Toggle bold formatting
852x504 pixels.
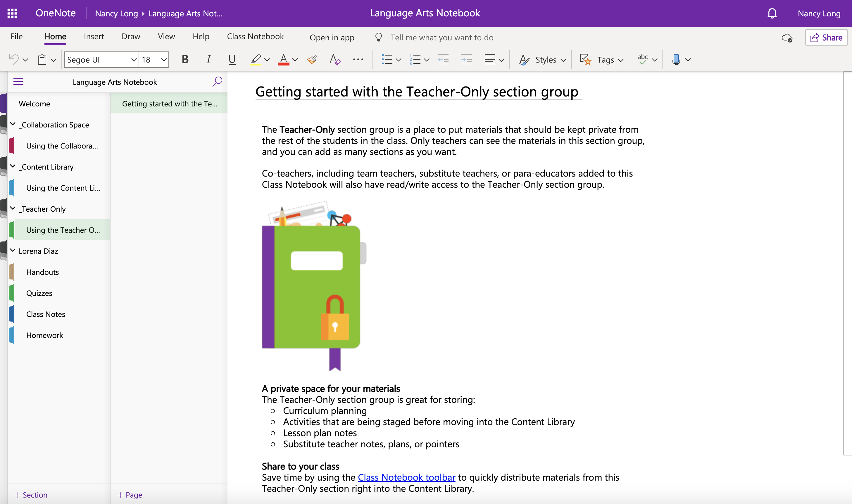click(x=185, y=59)
